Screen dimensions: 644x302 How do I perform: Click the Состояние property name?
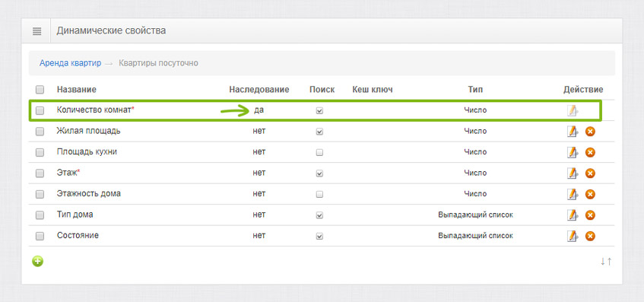coord(78,236)
